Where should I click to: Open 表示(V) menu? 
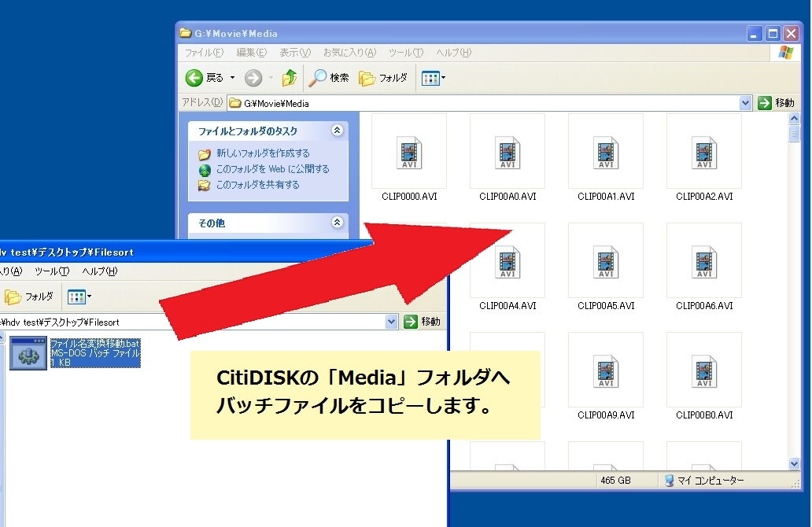pos(295,52)
